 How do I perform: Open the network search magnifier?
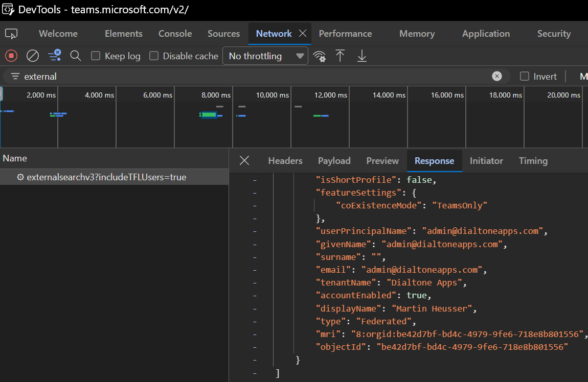(x=76, y=56)
